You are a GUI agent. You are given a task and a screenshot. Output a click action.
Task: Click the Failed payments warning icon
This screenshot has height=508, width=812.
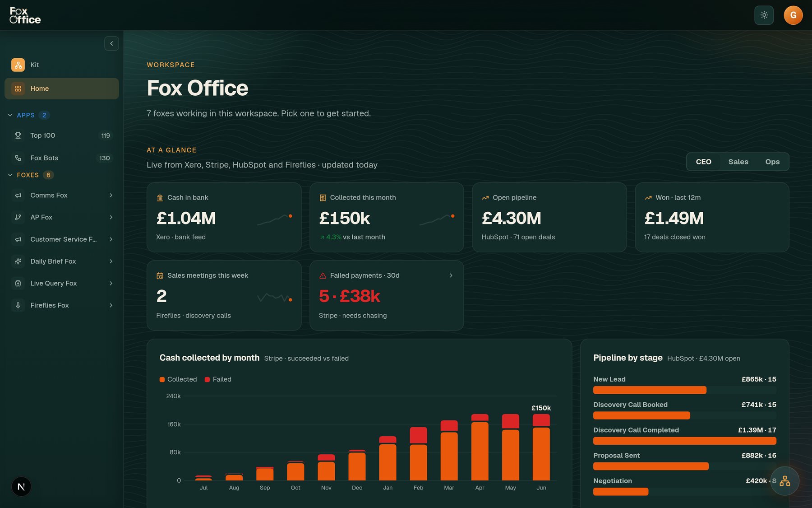[323, 275]
